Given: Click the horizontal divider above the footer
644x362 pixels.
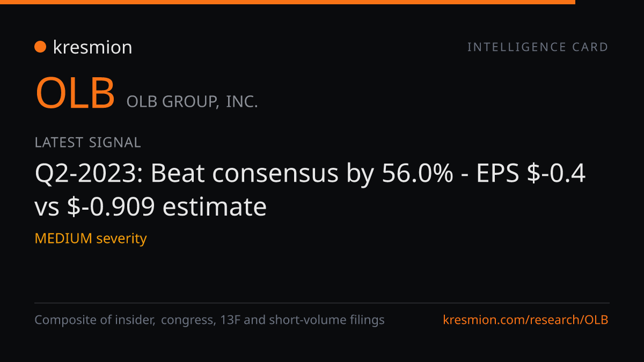Looking at the screenshot, I should pyautogui.click(x=322, y=303).
